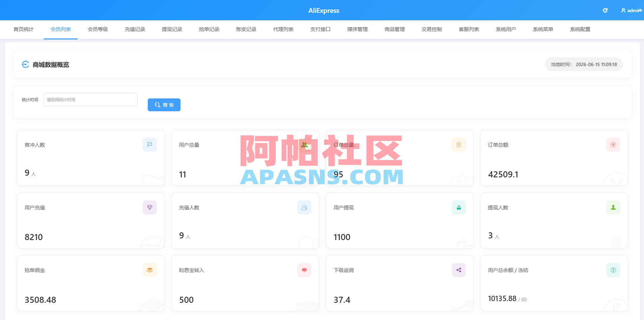
Task: Click the red icon on 利息宝转入 card
Action: [x=304, y=270]
